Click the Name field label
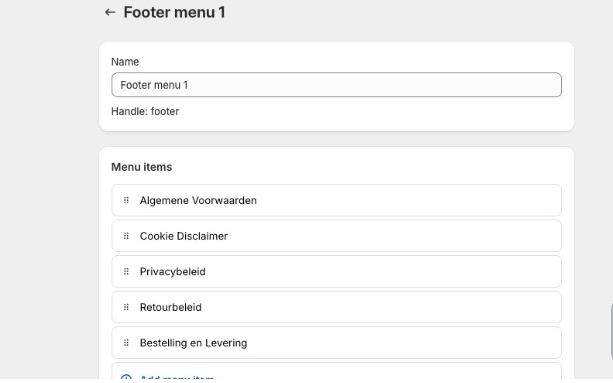Screen dimensions: 613x383 [125, 62]
